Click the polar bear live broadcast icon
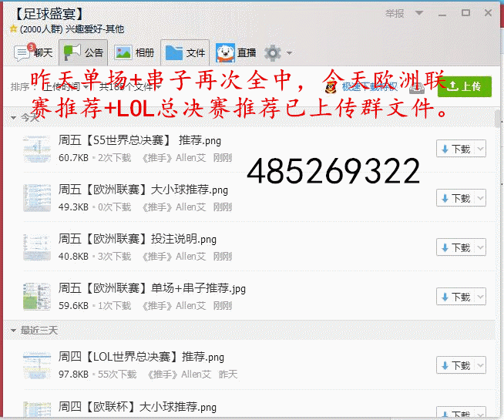504x420 pixels. [x=225, y=52]
